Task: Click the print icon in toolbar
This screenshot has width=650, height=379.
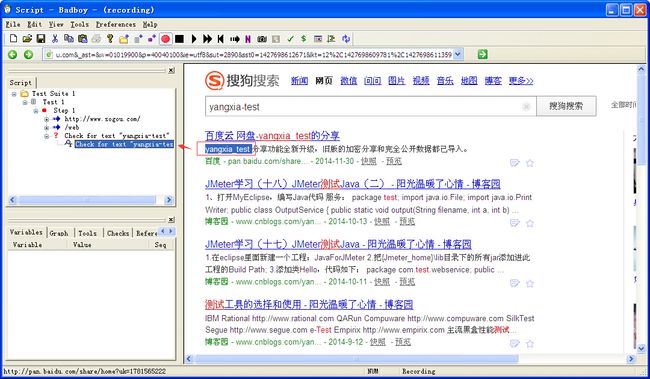Action: (x=96, y=39)
